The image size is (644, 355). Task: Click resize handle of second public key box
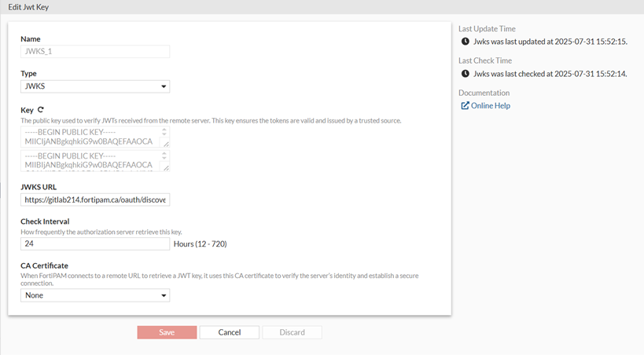(x=166, y=168)
